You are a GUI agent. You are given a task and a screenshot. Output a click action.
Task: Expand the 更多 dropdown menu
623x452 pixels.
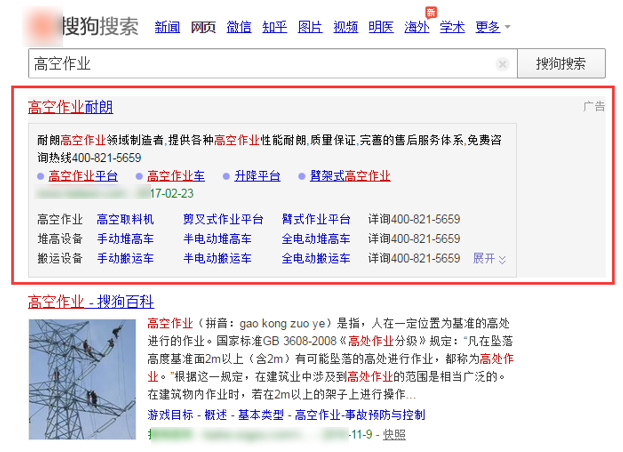[x=493, y=27]
